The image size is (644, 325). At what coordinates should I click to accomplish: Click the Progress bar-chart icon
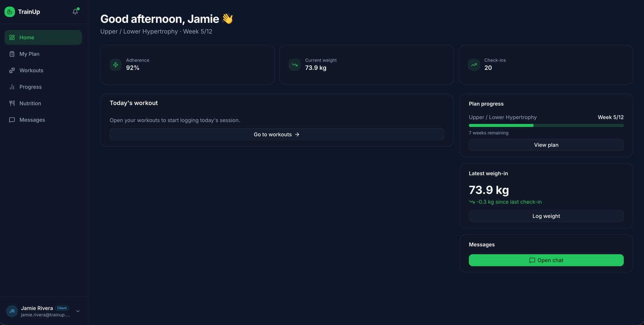[12, 87]
